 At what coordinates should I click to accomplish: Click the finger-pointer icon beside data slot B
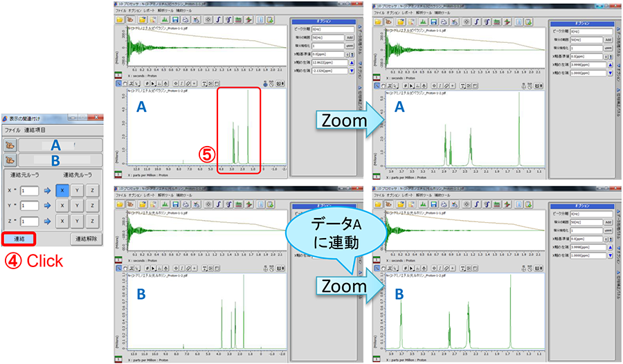(x=10, y=160)
